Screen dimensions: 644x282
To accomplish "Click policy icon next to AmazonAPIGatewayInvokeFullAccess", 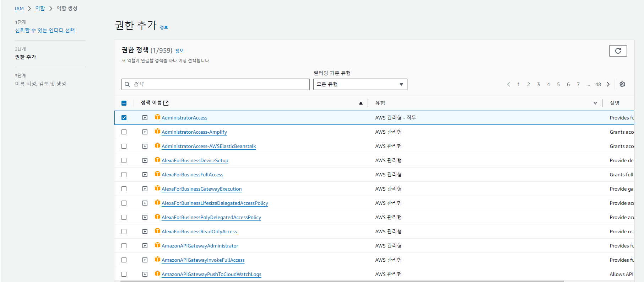I will 157,259.
